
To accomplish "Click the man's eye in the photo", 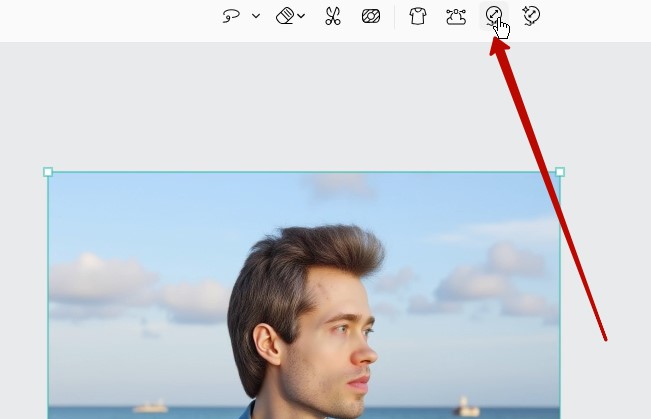I will click(x=341, y=331).
